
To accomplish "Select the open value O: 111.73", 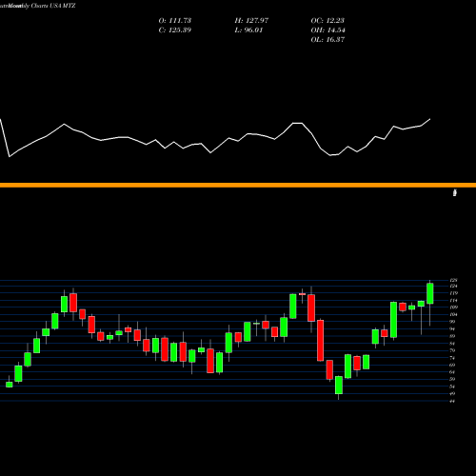I will [x=175, y=21].
